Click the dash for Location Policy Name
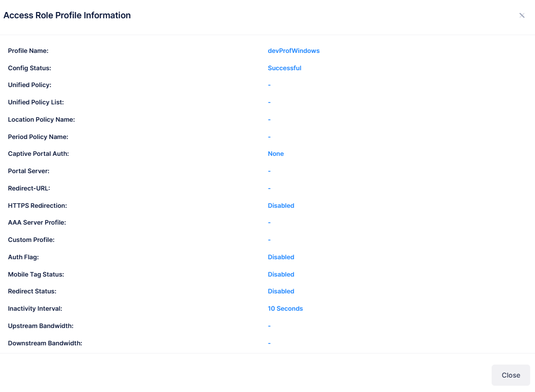535x392 pixels. pyautogui.click(x=269, y=119)
